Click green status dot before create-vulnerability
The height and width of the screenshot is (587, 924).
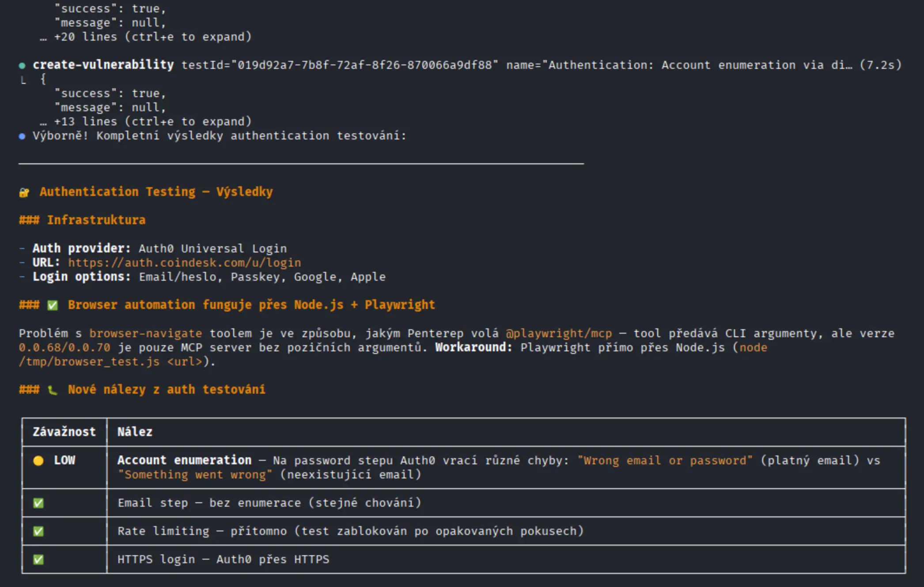[x=22, y=66]
